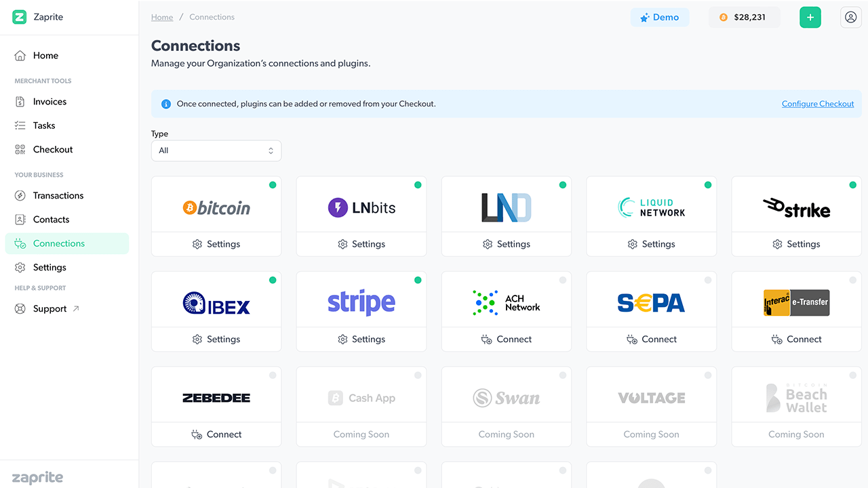
Task: Click the green Bitcoin connection status dot
Action: pyautogui.click(x=273, y=184)
